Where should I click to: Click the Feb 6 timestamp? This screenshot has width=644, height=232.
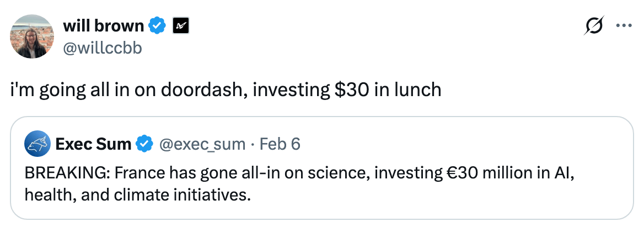280,145
